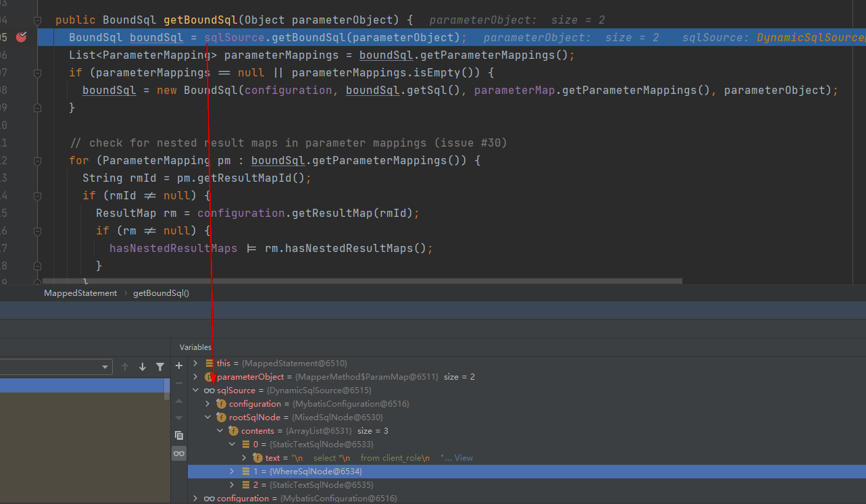Select contents ArrayList size 3 row
This screenshot has width=866, height=504.
click(x=527, y=431)
